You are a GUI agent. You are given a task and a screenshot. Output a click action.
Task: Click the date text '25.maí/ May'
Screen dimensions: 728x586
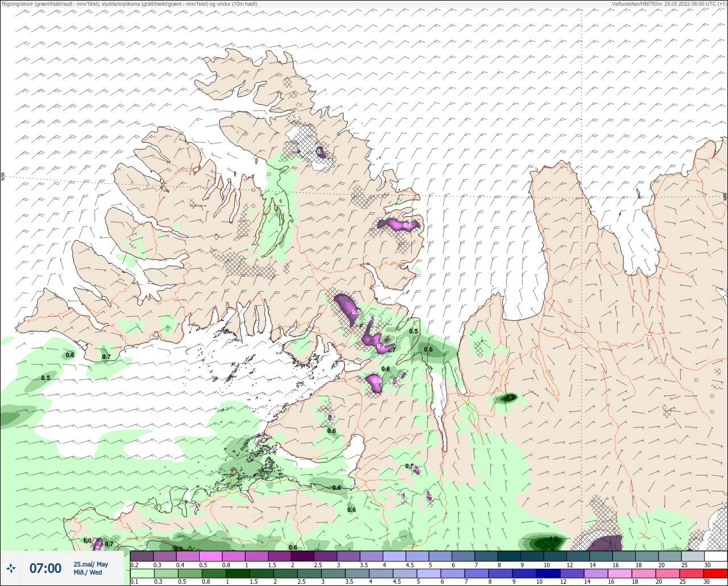tap(90, 564)
